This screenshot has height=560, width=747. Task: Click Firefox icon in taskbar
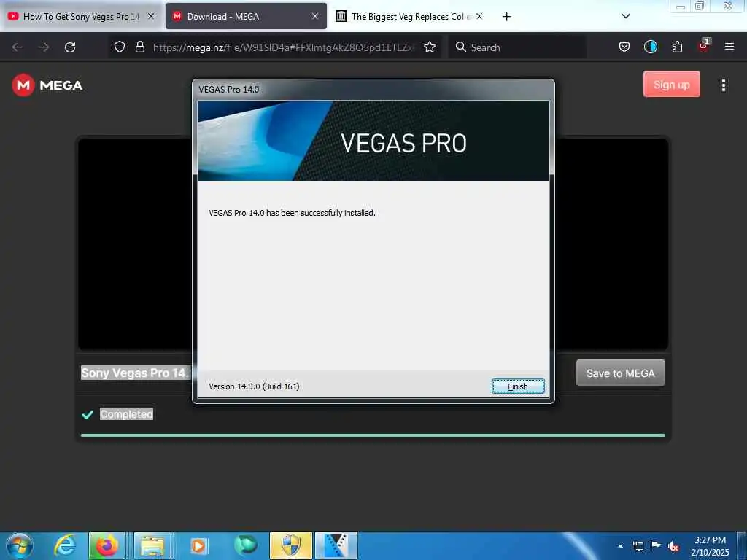coord(107,545)
